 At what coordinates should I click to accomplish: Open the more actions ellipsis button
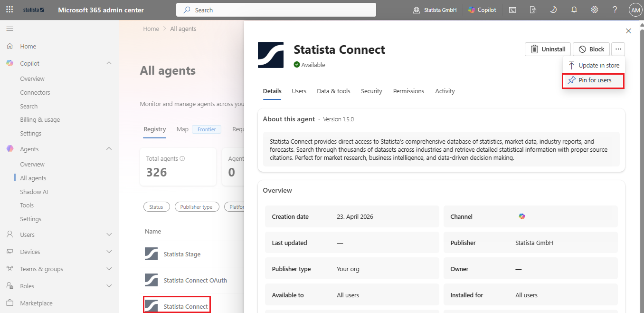(618, 49)
